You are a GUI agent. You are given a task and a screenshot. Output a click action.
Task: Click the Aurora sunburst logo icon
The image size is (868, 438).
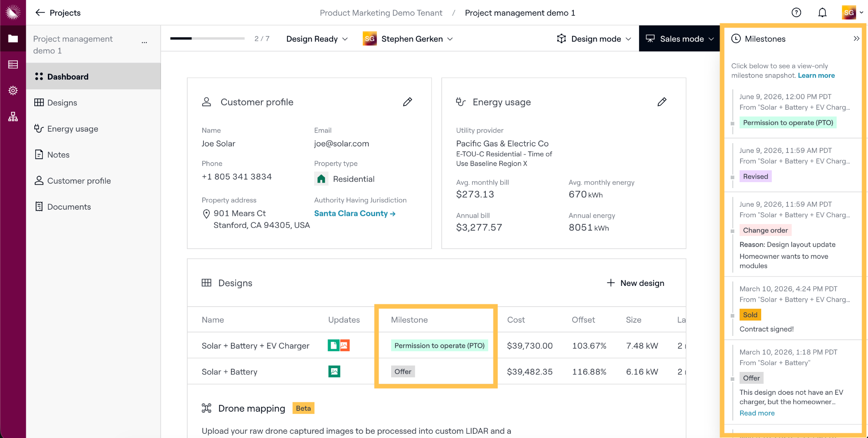(13, 12)
